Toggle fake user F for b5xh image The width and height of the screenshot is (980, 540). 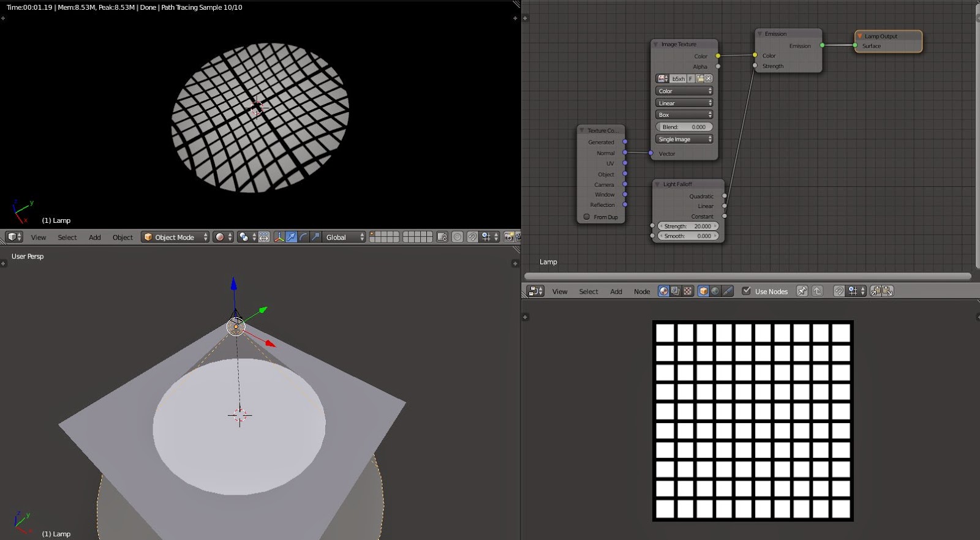(x=690, y=78)
